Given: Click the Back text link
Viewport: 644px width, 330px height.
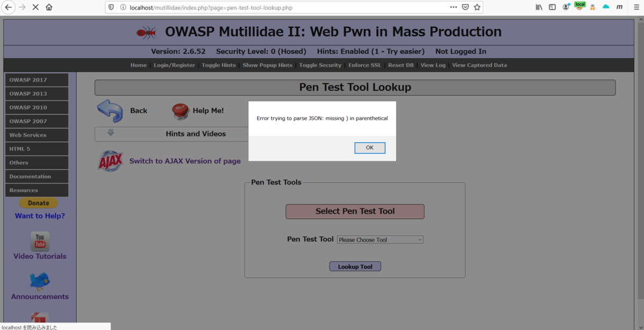Looking at the screenshot, I should coord(138,111).
